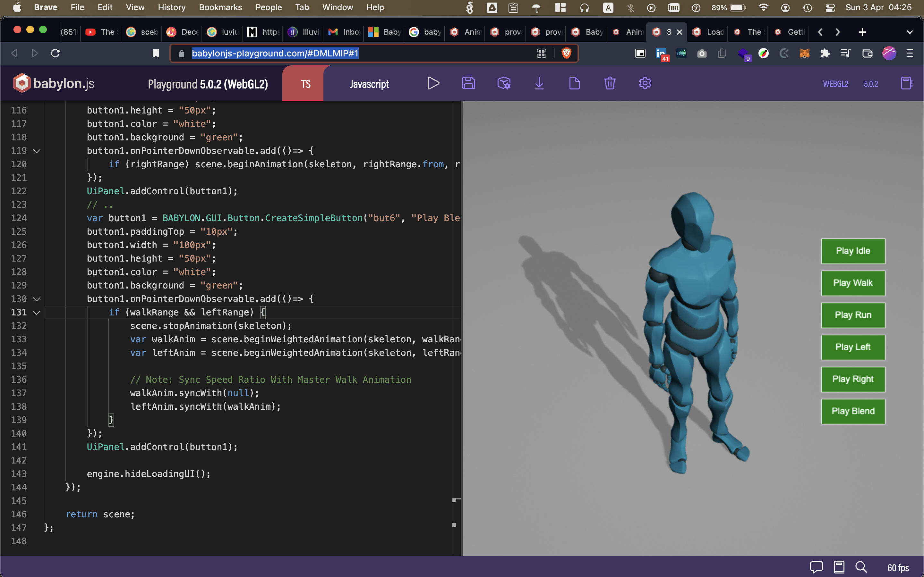Switch language to TS
The image size is (924, 577).
click(305, 84)
